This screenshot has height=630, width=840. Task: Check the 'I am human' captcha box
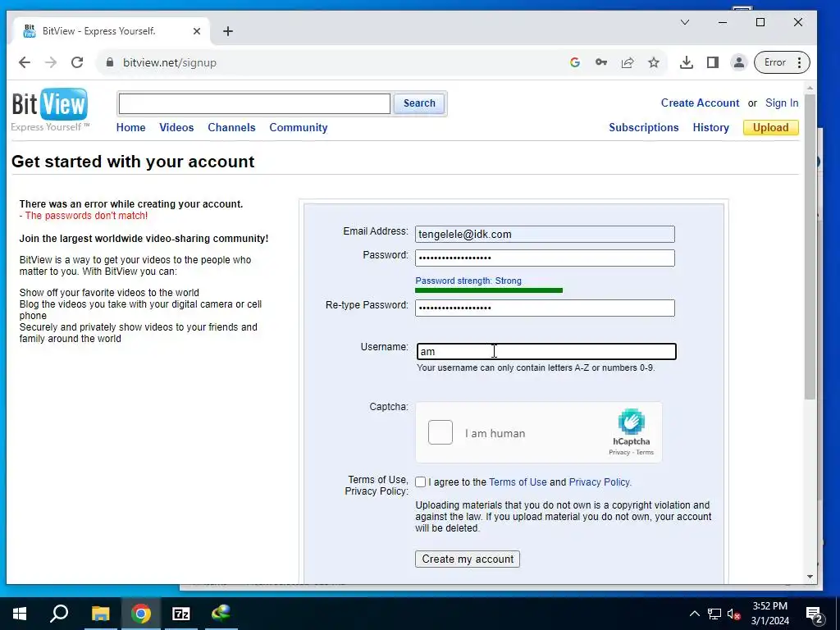click(441, 432)
